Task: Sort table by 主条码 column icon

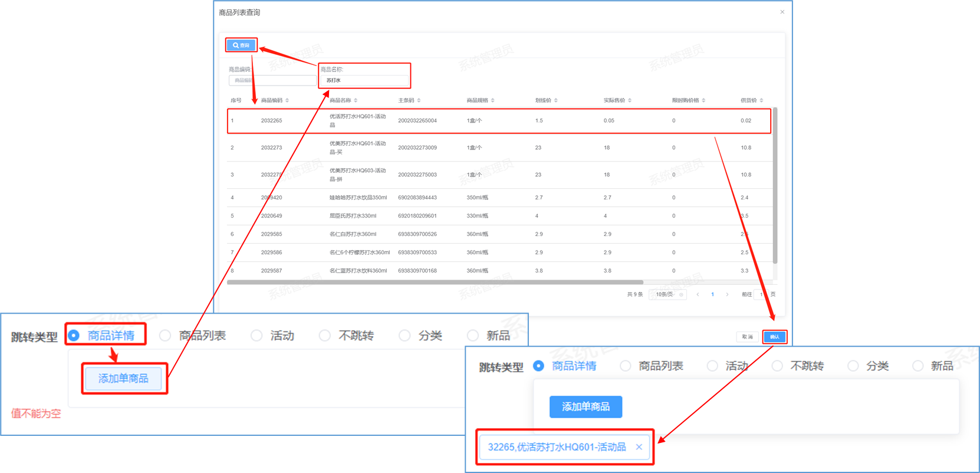Action: click(419, 100)
